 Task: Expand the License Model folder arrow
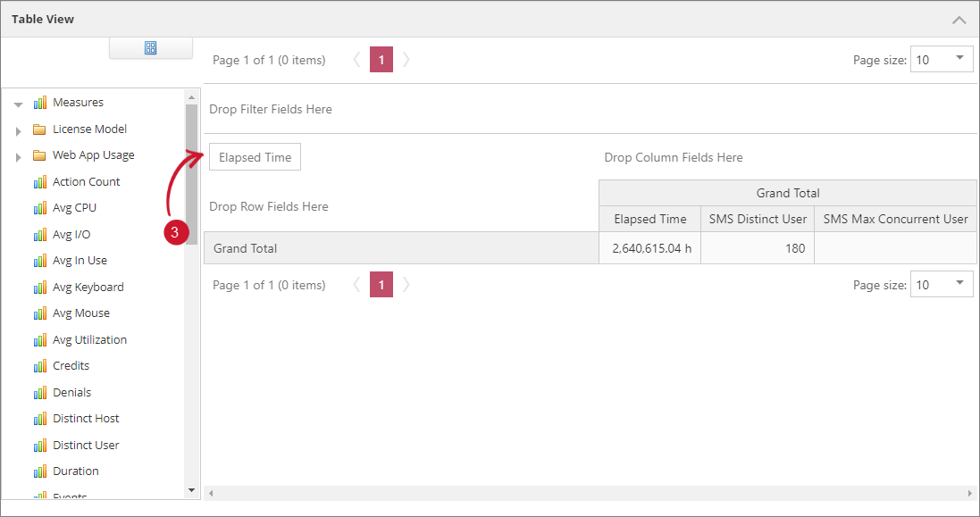coord(18,131)
